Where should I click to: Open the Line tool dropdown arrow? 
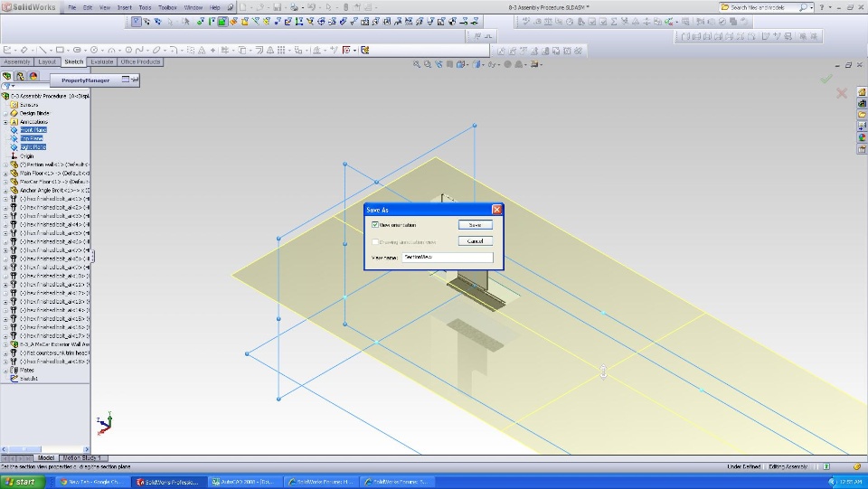click(51, 51)
